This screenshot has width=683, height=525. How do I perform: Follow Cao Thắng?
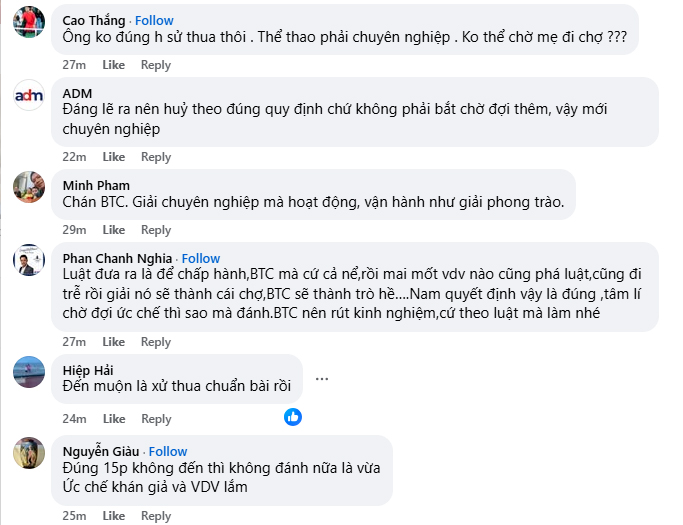(154, 20)
